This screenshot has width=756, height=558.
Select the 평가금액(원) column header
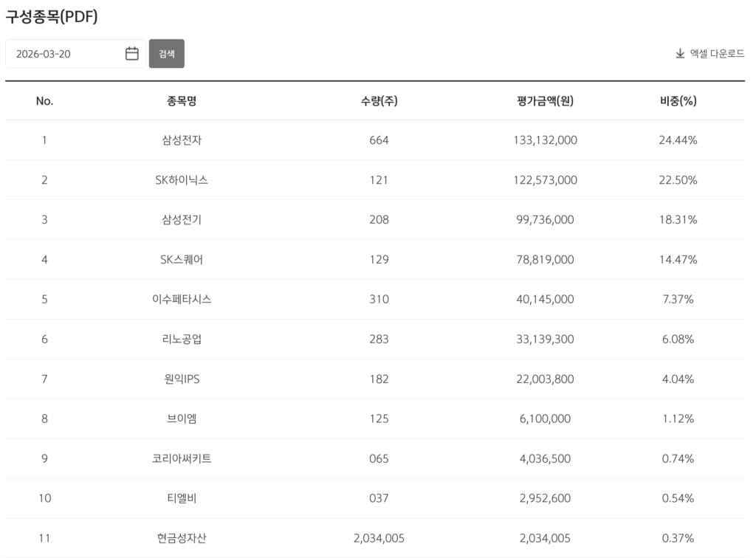click(x=545, y=101)
